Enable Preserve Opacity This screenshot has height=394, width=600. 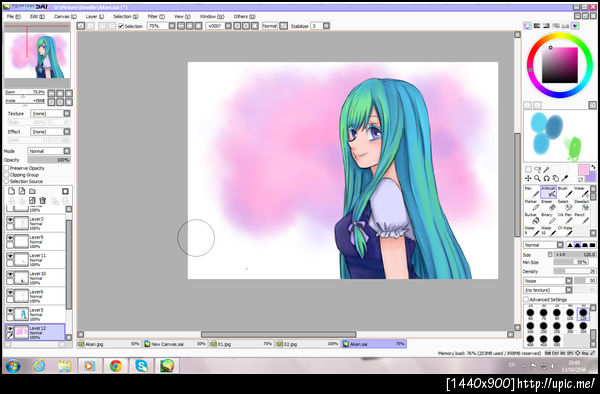[7, 168]
